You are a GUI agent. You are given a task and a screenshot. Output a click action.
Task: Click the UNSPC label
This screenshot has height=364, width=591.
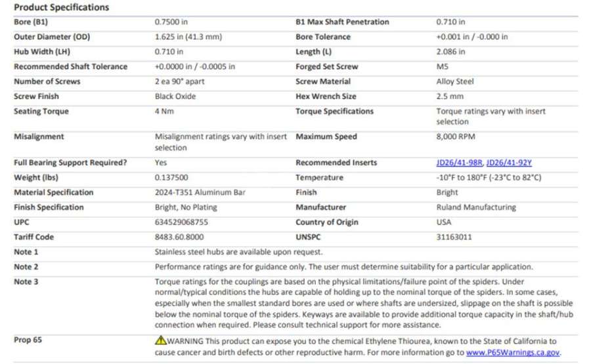pyautogui.click(x=308, y=237)
